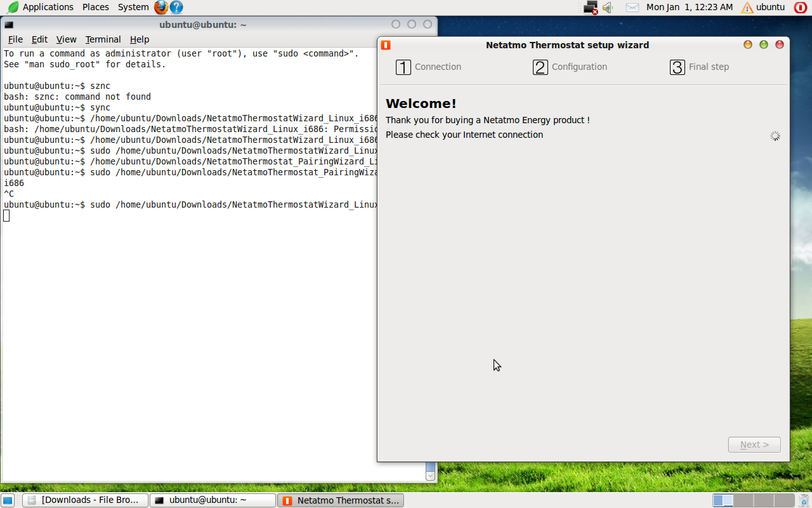Click the clock showing Mon Jan 1
Image resolution: width=812 pixels, height=508 pixels.
coord(689,8)
